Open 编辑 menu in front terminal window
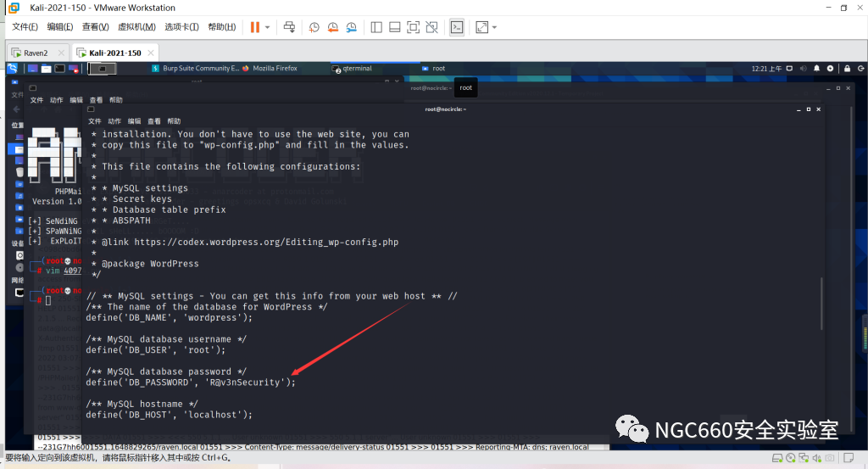Viewport: 868px width, 469px height. coord(135,121)
